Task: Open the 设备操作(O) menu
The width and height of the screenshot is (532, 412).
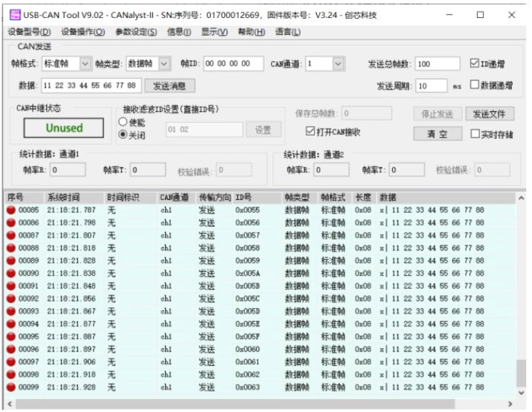Action: 83,32
